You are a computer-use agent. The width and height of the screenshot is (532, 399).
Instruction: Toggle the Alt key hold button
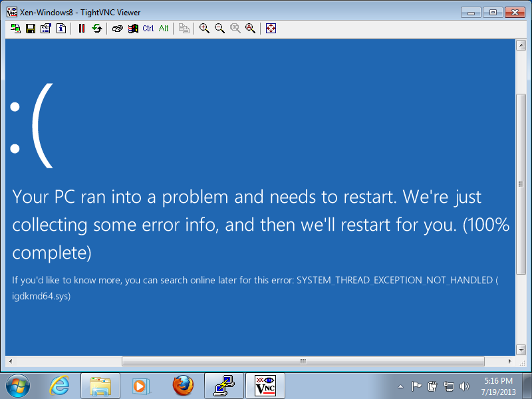click(164, 28)
